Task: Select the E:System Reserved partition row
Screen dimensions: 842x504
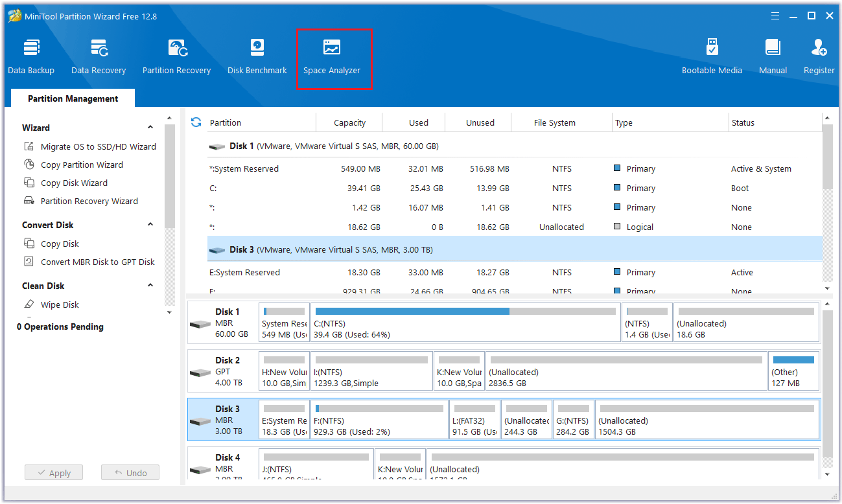Action: 515,272
